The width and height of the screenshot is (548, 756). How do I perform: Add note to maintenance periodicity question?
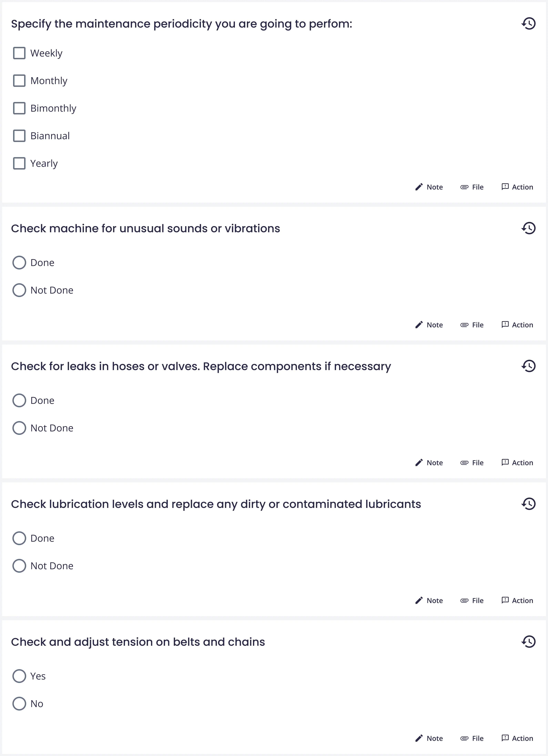429,187
